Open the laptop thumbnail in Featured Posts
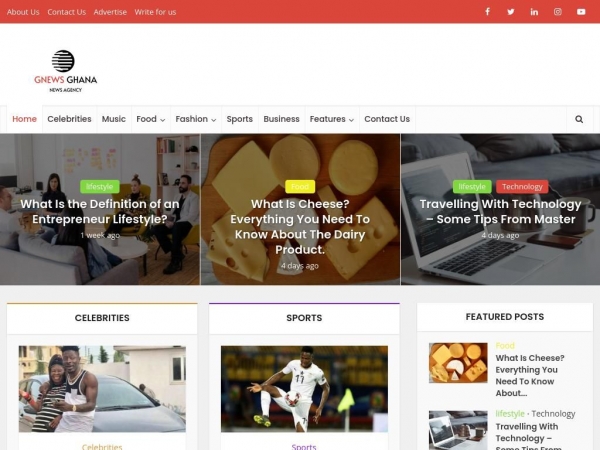 tap(458, 430)
